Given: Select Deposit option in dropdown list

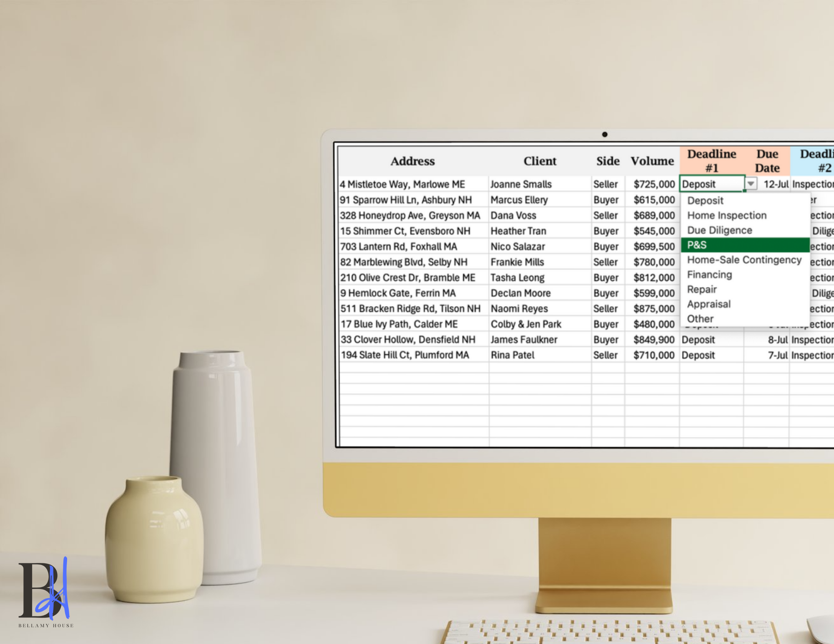Looking at the screenshot, I should point(705,200).
